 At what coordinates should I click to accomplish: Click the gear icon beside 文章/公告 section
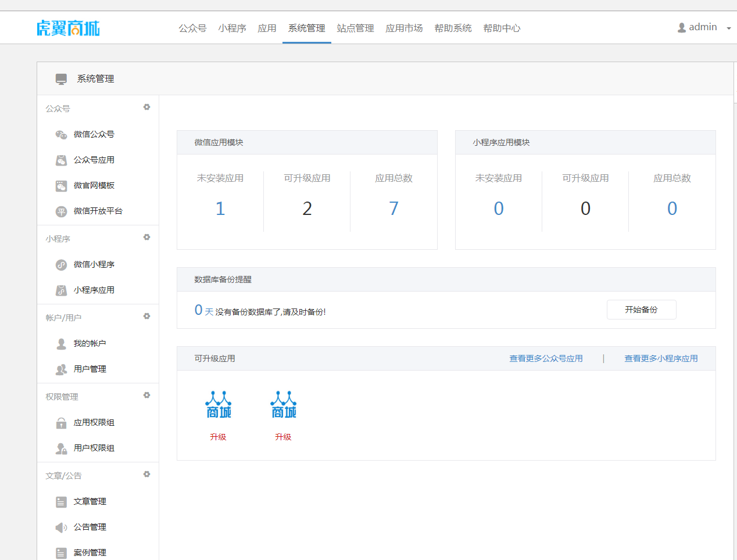(x=147, y=474)
